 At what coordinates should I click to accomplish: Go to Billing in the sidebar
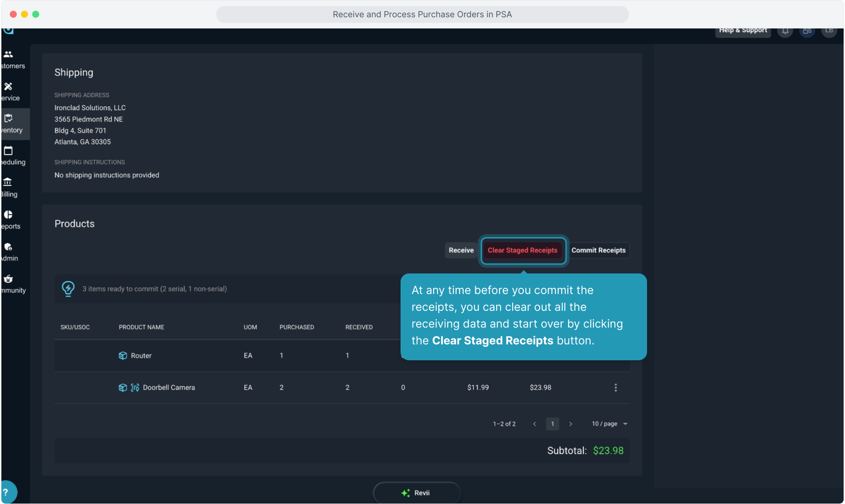(x=8, y=182)
